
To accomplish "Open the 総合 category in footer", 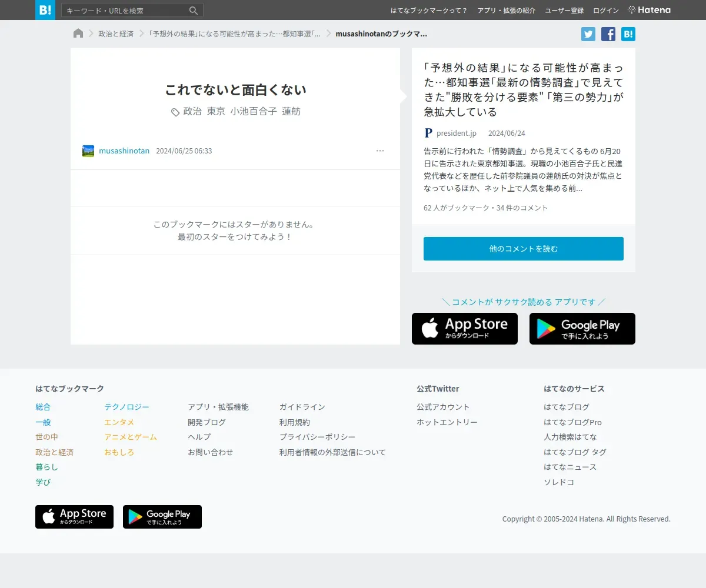I will coord(43,407).
